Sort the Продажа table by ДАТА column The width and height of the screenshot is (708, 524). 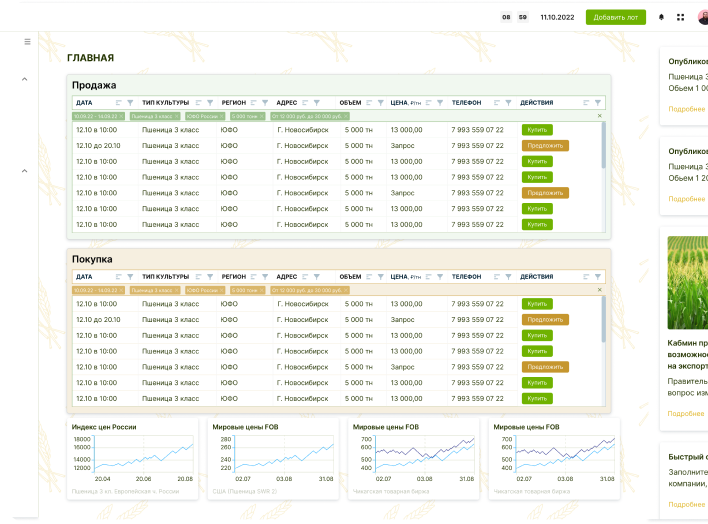pos(118,103)
